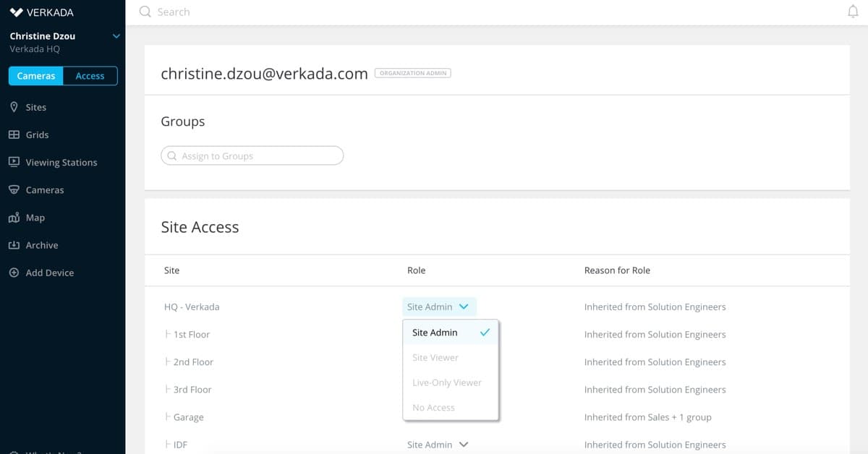Choose Site Viewer from role menu

point(435,358)
